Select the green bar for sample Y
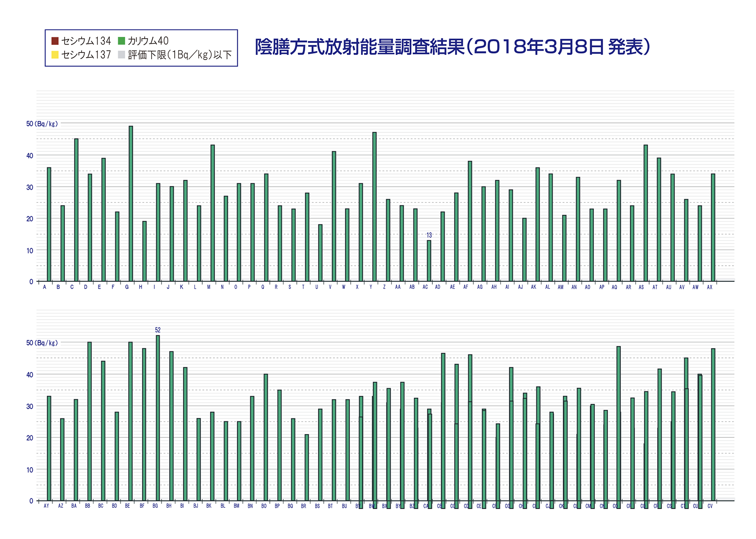This screenshot has width=756, height=539. [x=375, y=207]
